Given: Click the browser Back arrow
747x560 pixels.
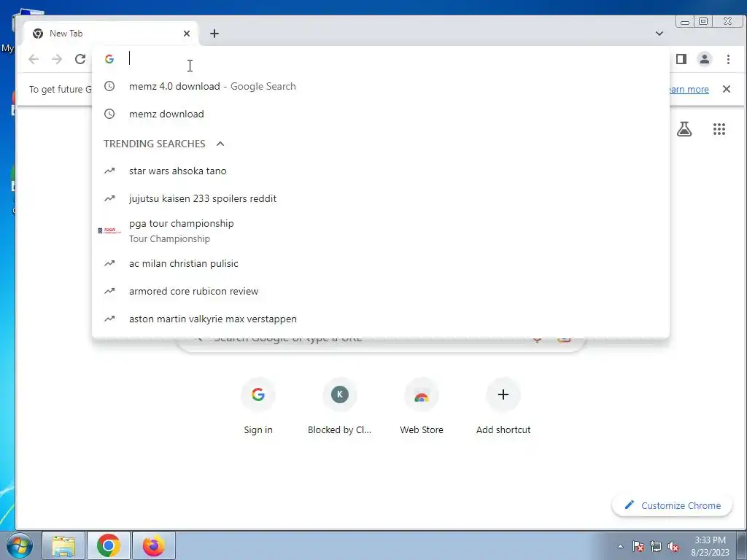Looking at the screenshot, I should coord(34,59).
